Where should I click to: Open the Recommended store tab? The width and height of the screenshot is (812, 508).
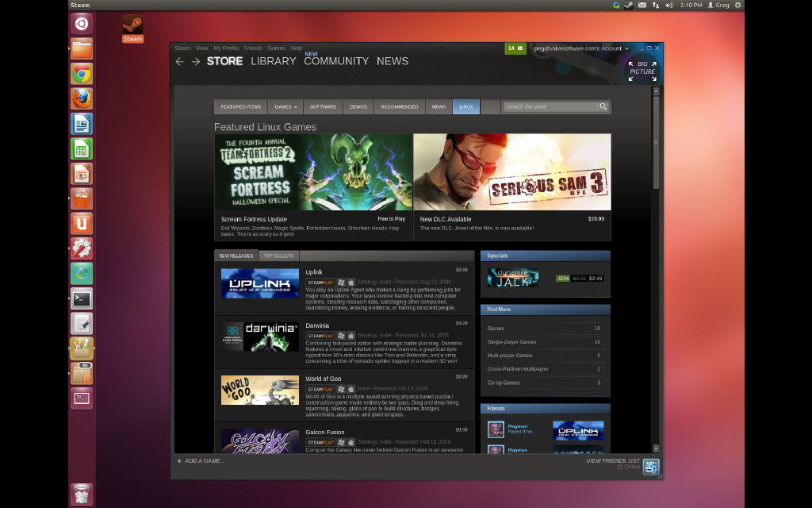click(400, 107)
